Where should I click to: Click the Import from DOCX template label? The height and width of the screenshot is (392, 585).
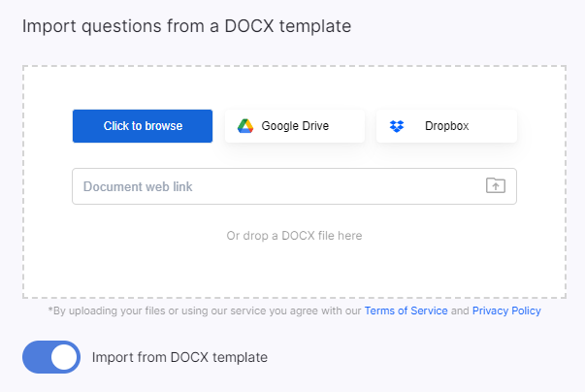pos(179,357)
